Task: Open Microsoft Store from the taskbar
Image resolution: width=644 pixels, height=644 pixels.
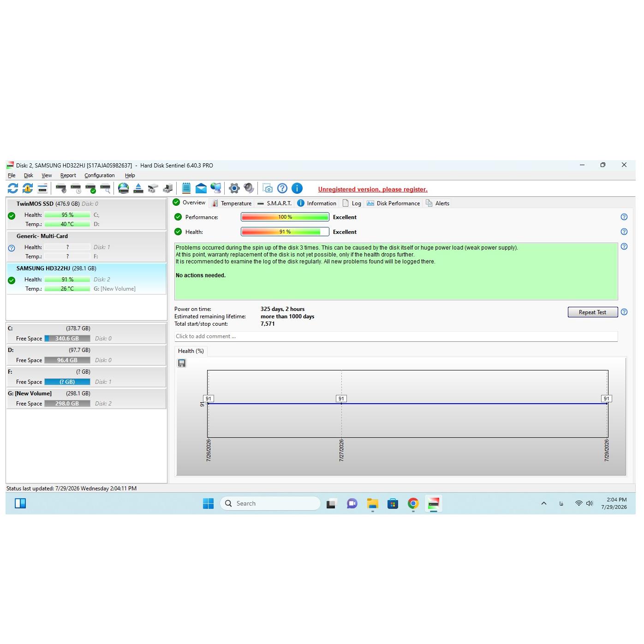Action: coord(393,503)
